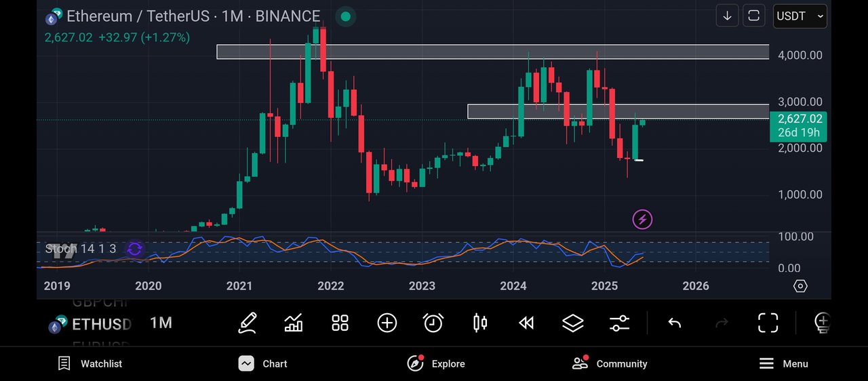Open the layout grid icon
Screen dimensions: 868x381
340,323
